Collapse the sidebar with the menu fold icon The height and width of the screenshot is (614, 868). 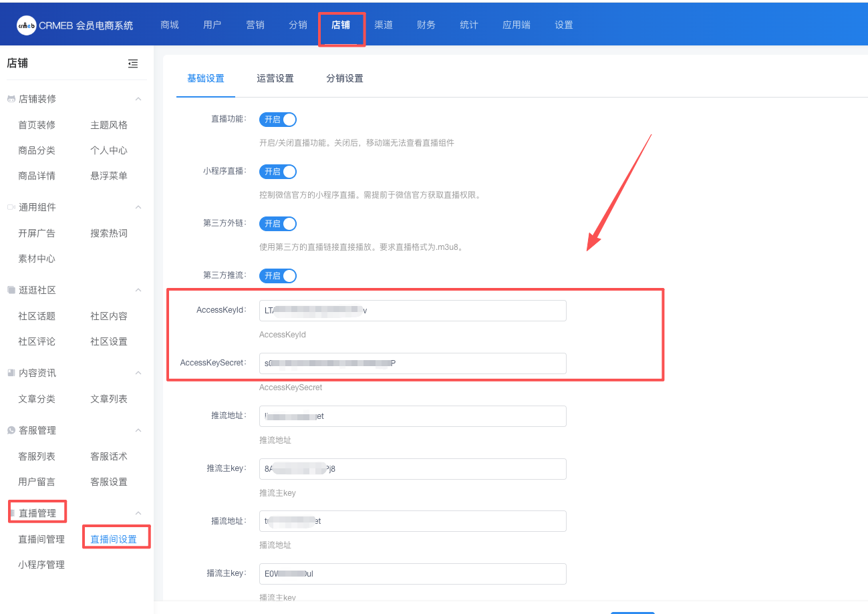coord(133,63)
